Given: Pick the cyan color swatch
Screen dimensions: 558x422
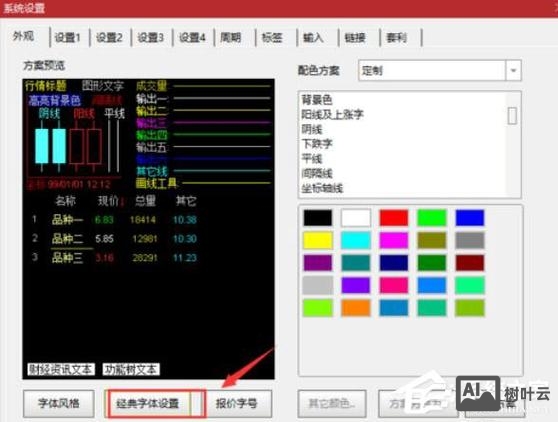Looking at the screenshot, I should 356,241.
